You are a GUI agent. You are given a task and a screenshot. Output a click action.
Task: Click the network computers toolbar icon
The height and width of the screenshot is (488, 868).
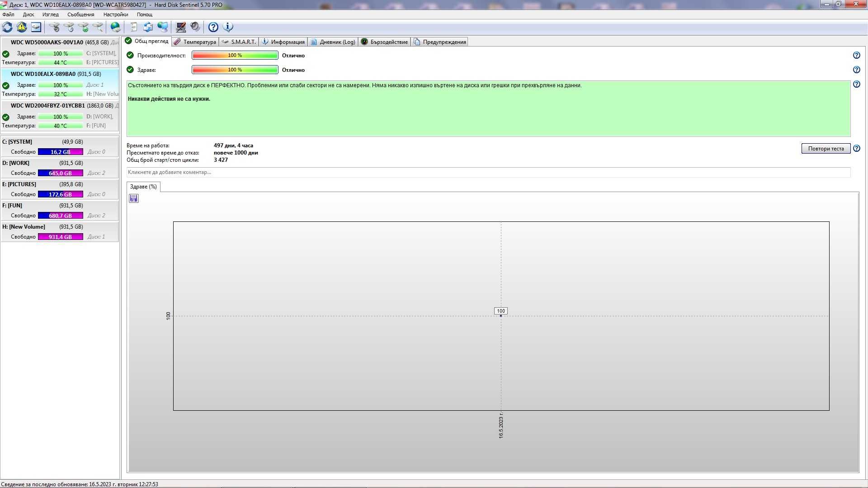pyautogui.click(x=163, y=27)
